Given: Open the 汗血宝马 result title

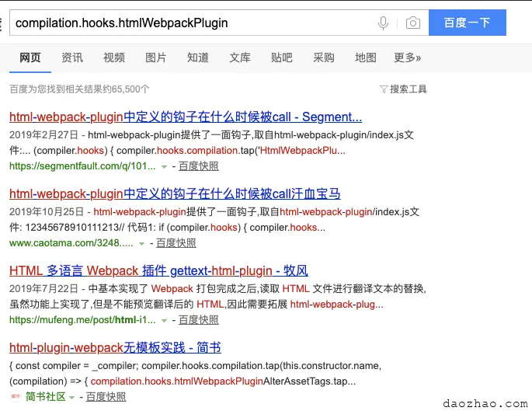Looking at the screenshot, I should click(x=175, y=193).
